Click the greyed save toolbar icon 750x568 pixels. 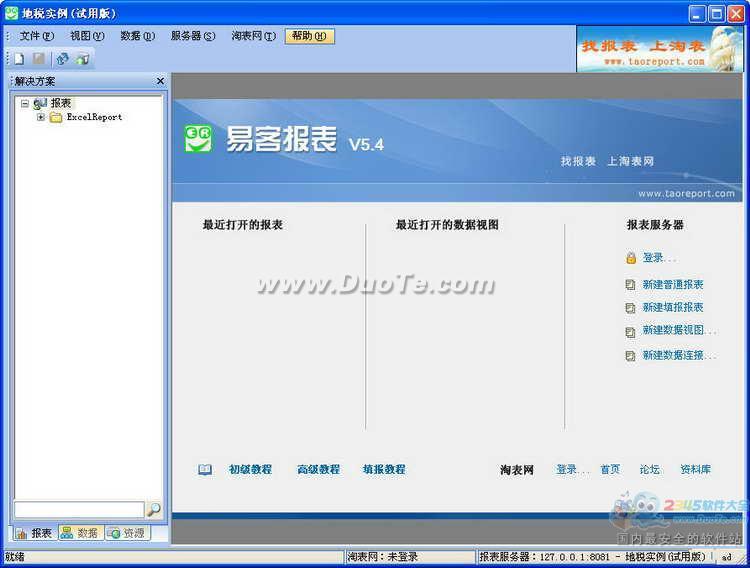pyautogui.click(x=38, y=59)
